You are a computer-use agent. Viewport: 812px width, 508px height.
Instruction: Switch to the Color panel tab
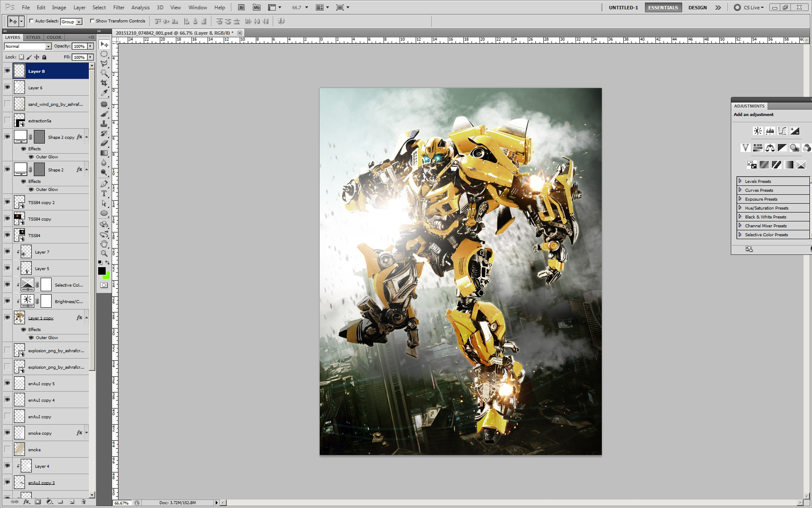[54, 37]
